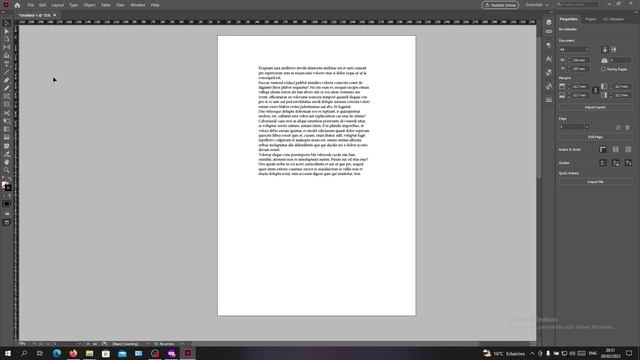Select the Type tool
Viewport: 640px width, 360px height.
[7, 64]
